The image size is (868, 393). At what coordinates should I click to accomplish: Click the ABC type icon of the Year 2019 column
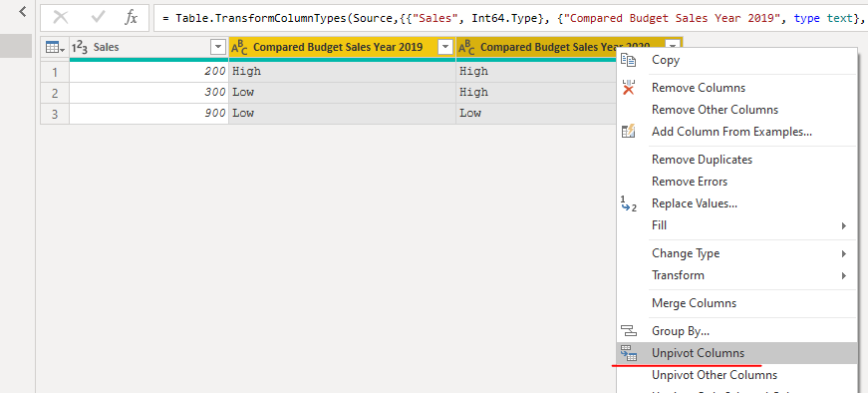click(x=239, y=48)
